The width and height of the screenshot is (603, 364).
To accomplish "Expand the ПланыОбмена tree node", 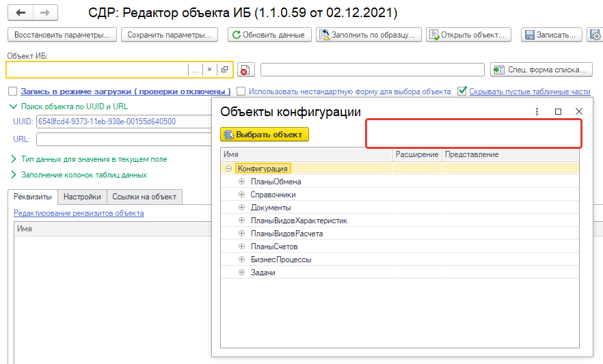I will (x=241, y=181).
